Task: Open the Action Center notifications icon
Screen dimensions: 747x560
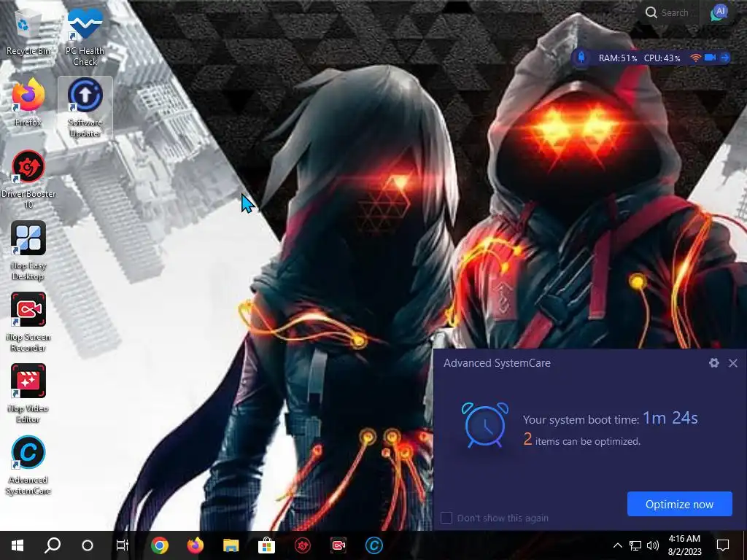Action: (723, 545)
